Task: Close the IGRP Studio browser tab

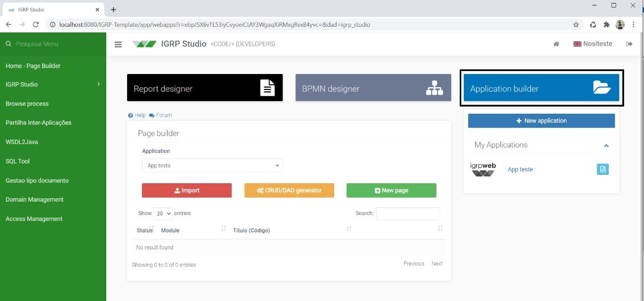Action: coord(97,9)
